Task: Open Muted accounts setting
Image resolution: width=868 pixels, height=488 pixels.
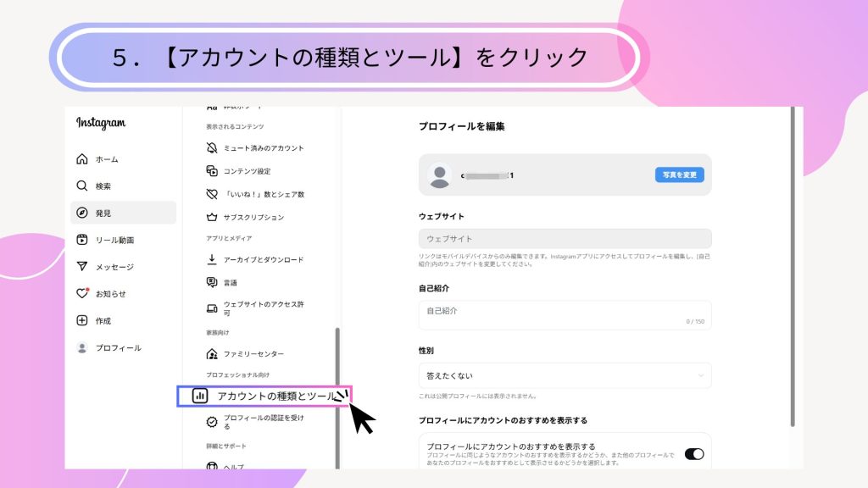Action: coord(263,147)
